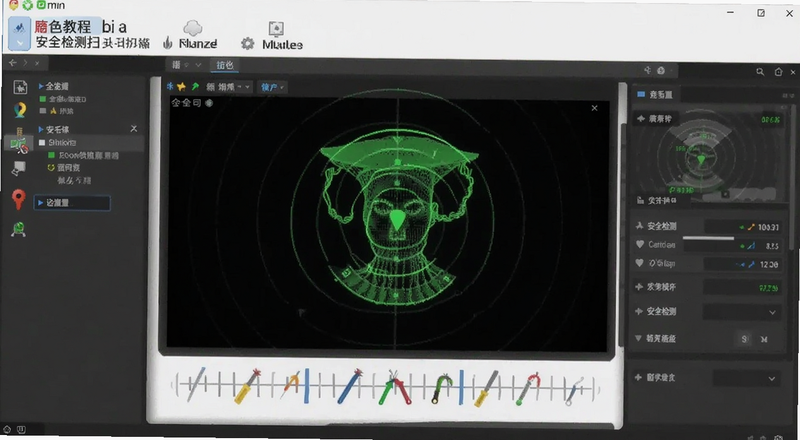The image size is (800, 440).
Task: Click the header button over radar preview
Action: tap(656, 118)
